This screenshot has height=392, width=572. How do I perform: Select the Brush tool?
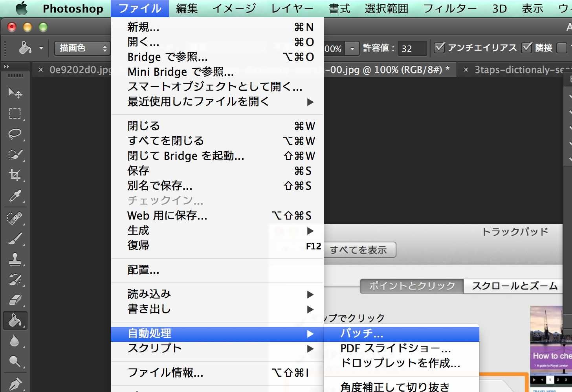[15, 238]
